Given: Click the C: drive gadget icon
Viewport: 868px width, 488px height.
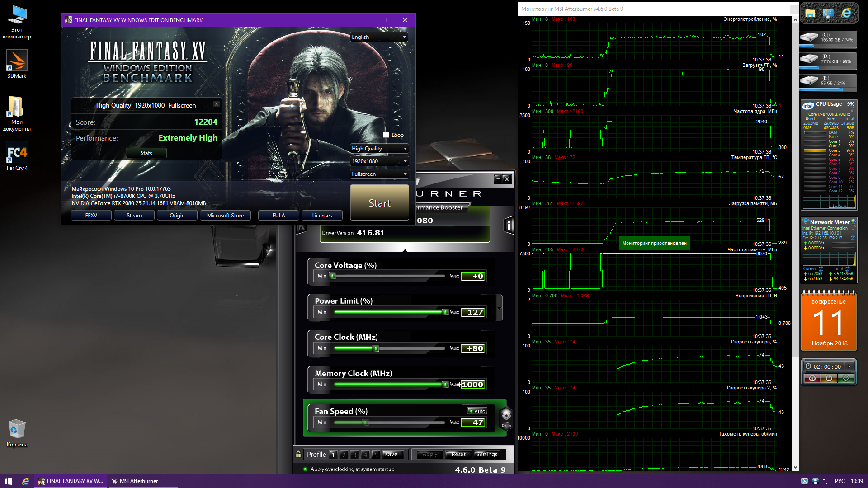Looking at the screenshot, I should [x=809, y=37].
